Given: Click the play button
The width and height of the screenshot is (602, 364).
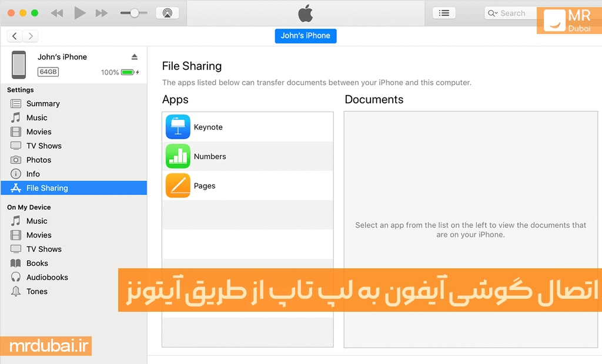Looking at the screenshot, I should click(80, 13).
